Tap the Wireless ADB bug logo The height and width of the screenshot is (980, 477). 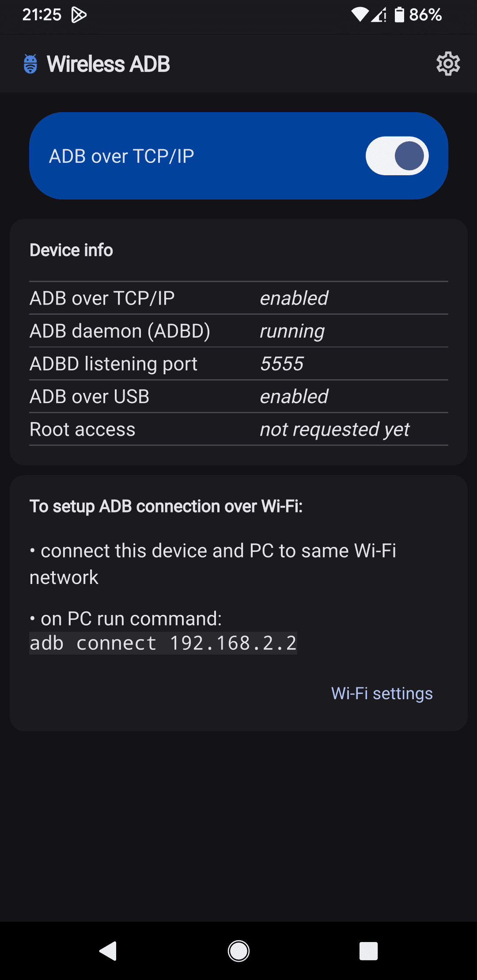point(30,64)
